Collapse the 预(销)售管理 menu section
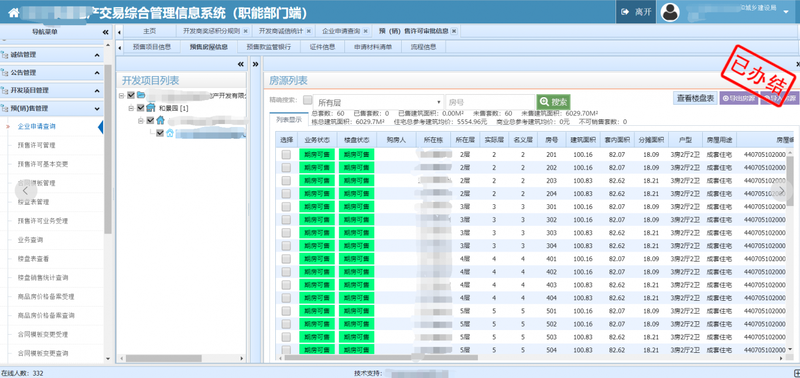The image size is (800, 378). tap(97, 109)
